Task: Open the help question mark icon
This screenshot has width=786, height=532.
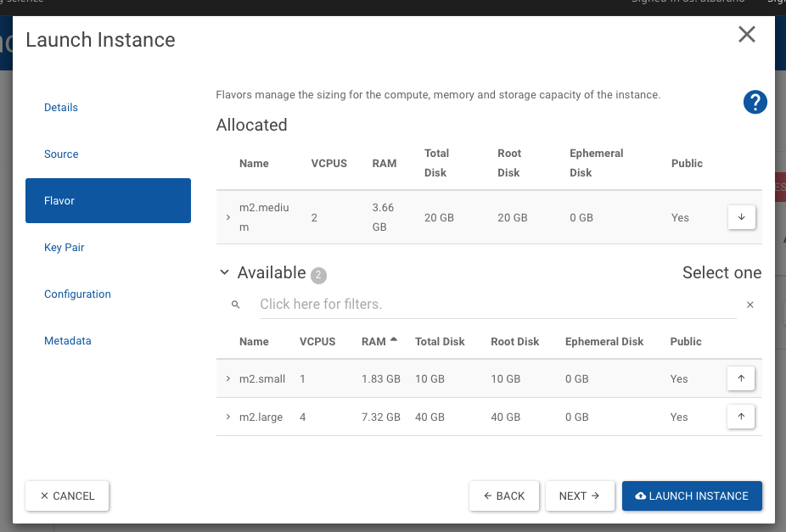Action: (x=755, y=103)
